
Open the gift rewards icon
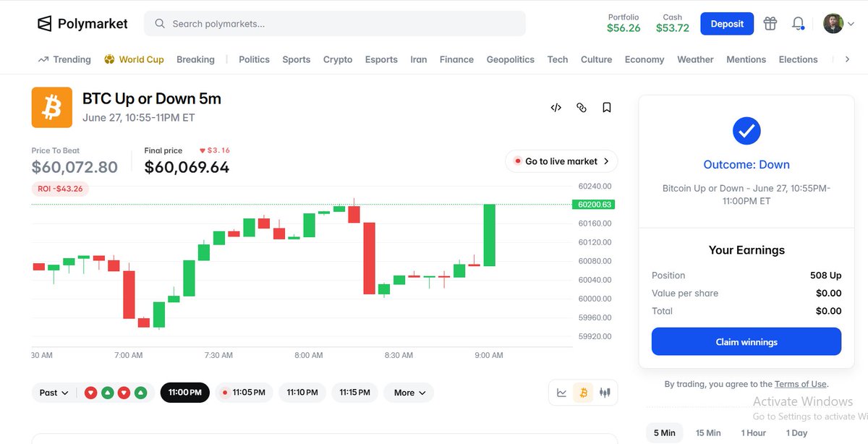pos(770,24)
